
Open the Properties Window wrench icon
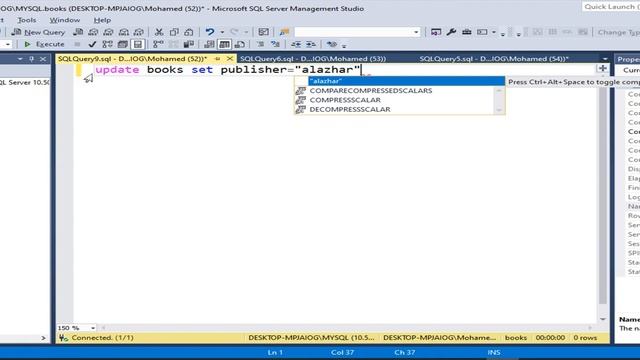(451, 32)
